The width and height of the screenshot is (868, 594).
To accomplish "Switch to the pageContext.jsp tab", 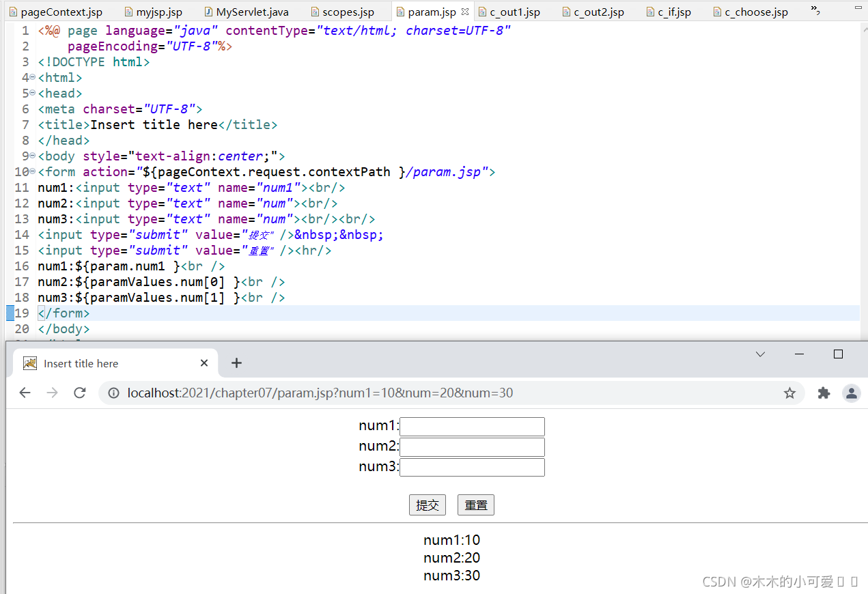I will 55,11.
